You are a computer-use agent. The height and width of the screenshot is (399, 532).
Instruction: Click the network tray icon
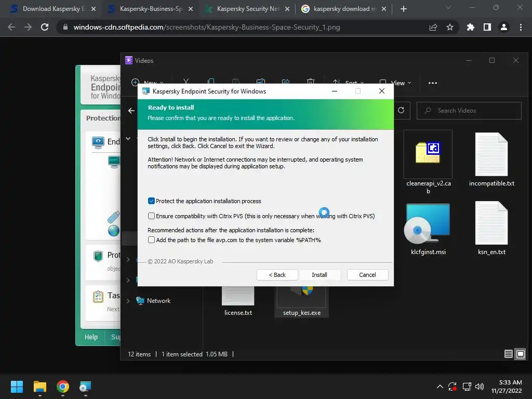467,387
